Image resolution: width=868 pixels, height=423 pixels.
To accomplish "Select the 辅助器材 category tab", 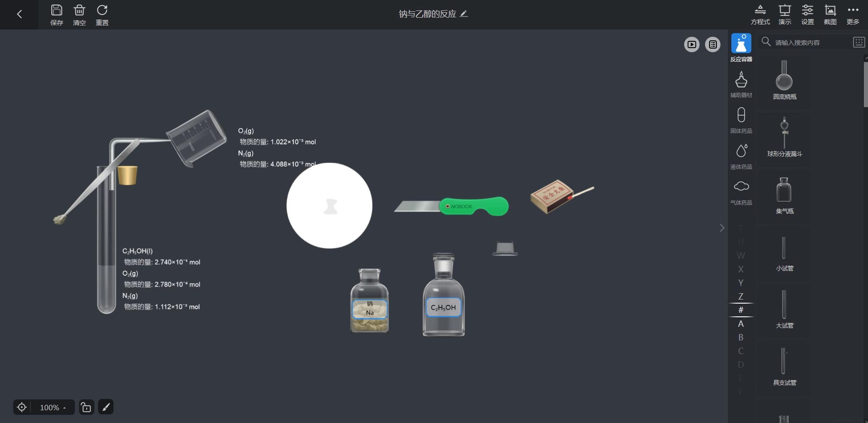I will (x=741, y=84).
